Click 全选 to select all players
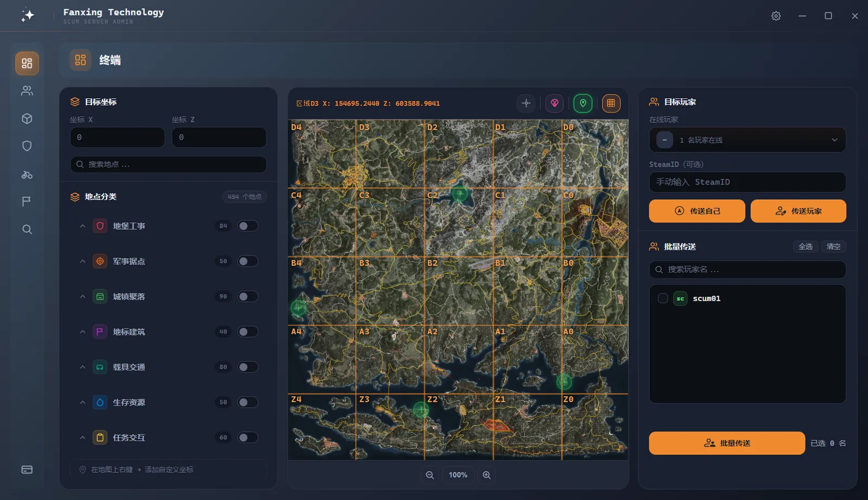 (806, 246)
